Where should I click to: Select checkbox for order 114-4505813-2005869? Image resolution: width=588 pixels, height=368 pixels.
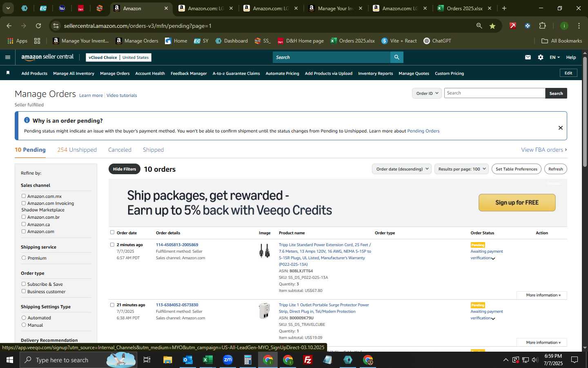pos(112,245)
